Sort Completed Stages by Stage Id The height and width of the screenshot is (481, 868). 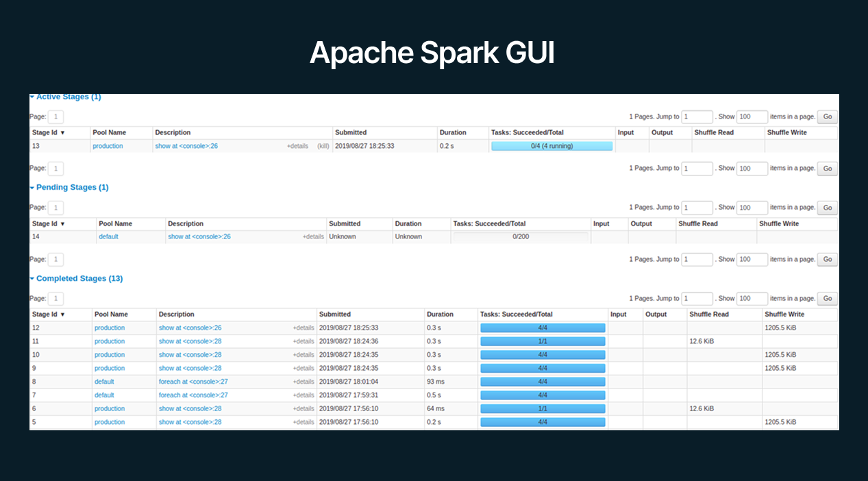tap(49, 314)
